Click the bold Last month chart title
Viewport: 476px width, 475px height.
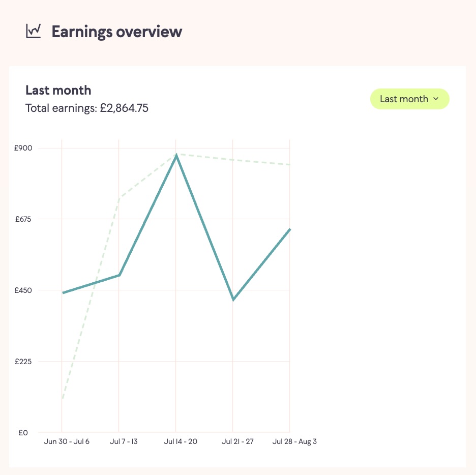point(58,91)
